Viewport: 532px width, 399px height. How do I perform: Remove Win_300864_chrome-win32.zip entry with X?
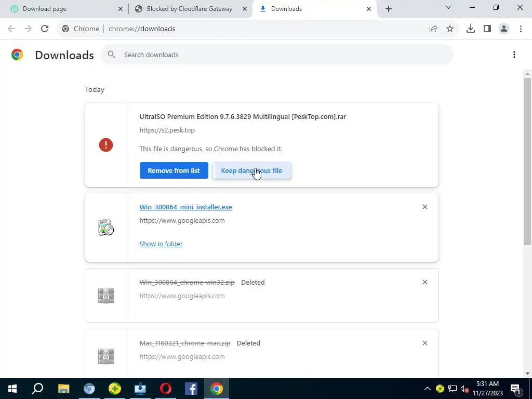425,282
